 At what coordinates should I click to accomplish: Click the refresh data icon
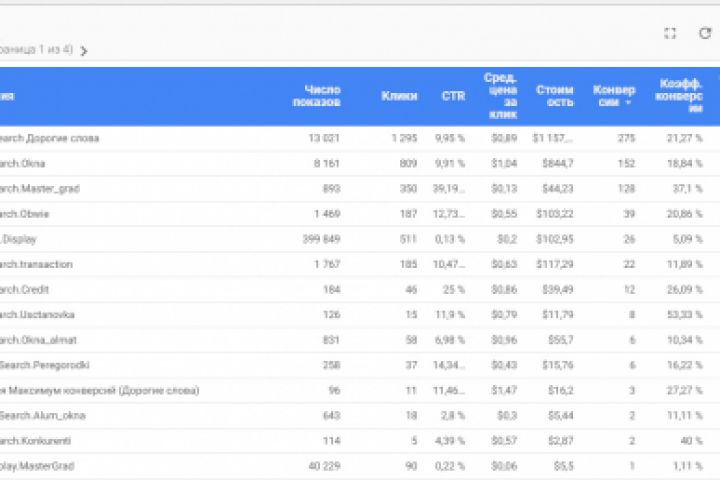click(x=704, y=33)
